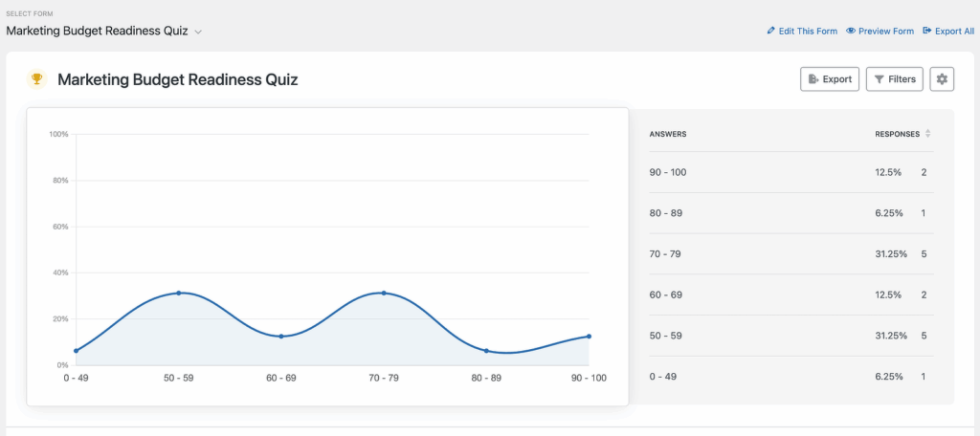
Task: Sort by the Responses column arrows
Action: tap(927, 134)
